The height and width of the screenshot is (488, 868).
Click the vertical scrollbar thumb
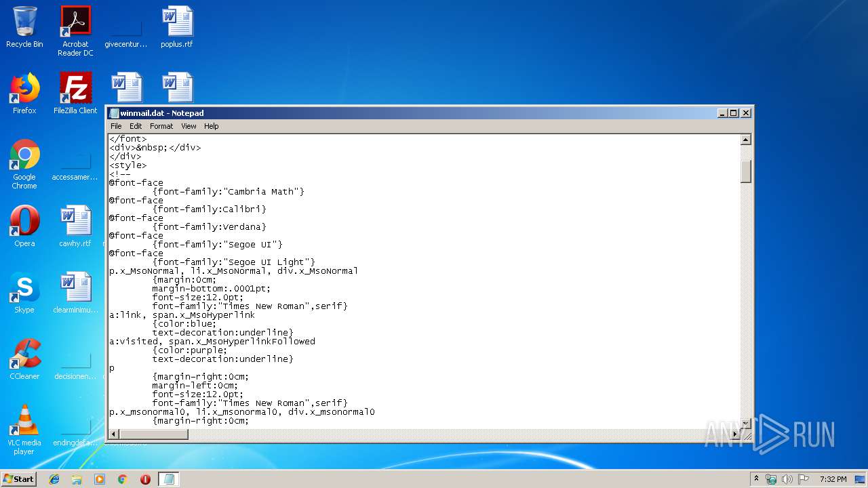pos(745,171)
